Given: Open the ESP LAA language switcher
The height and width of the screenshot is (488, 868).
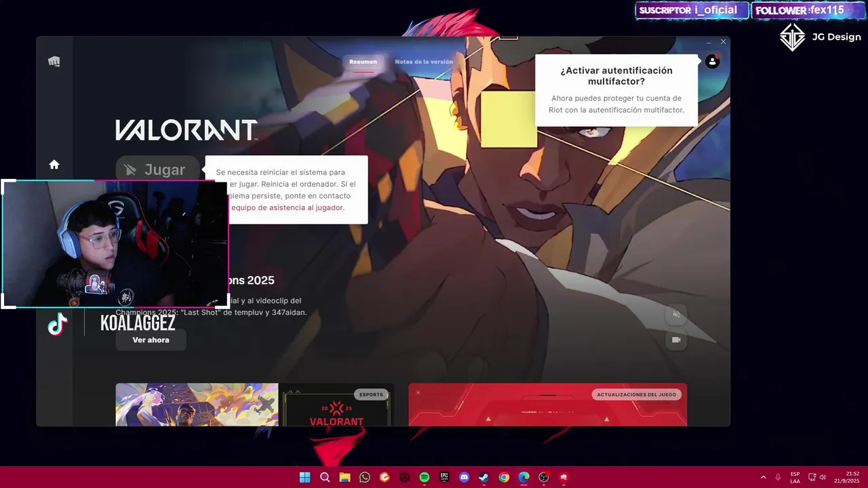Looking at the screenshot, I should 795,477.
